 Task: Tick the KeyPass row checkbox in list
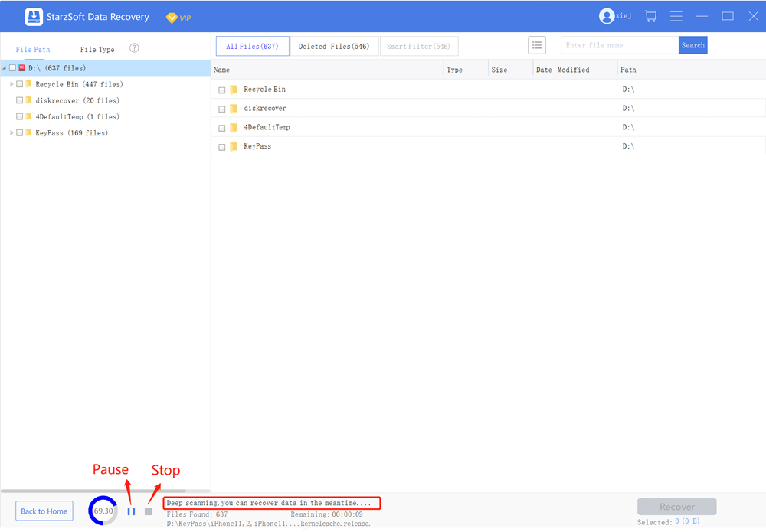[x=222, y=147]
